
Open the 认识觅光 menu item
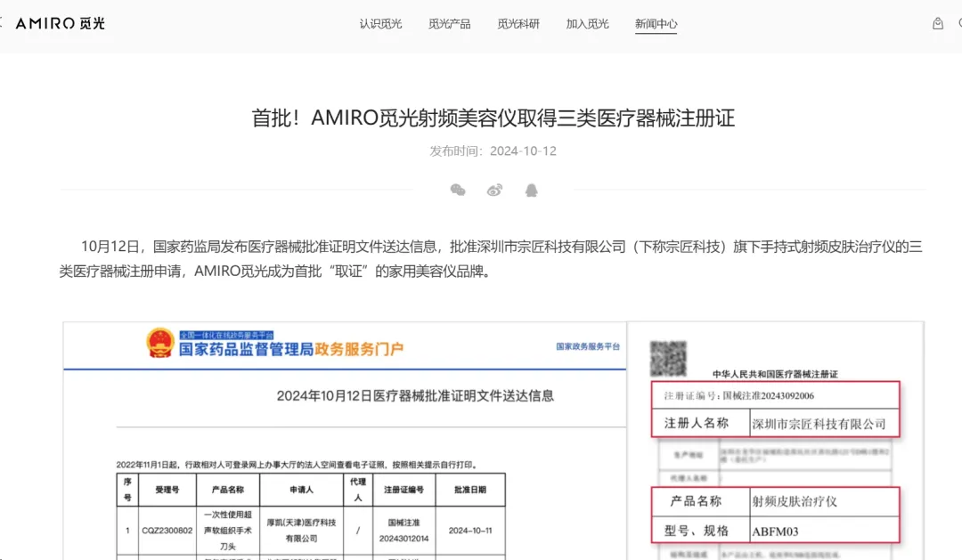(x=380, y=24)
